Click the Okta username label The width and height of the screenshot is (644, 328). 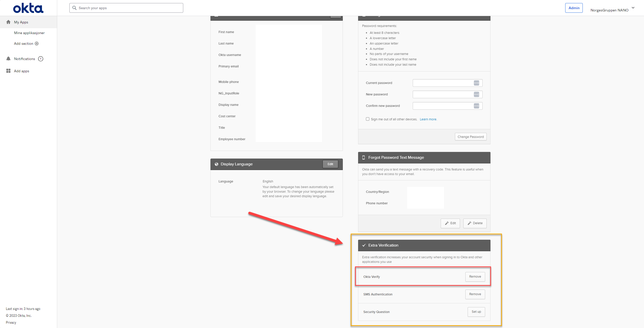click(230, 55)
